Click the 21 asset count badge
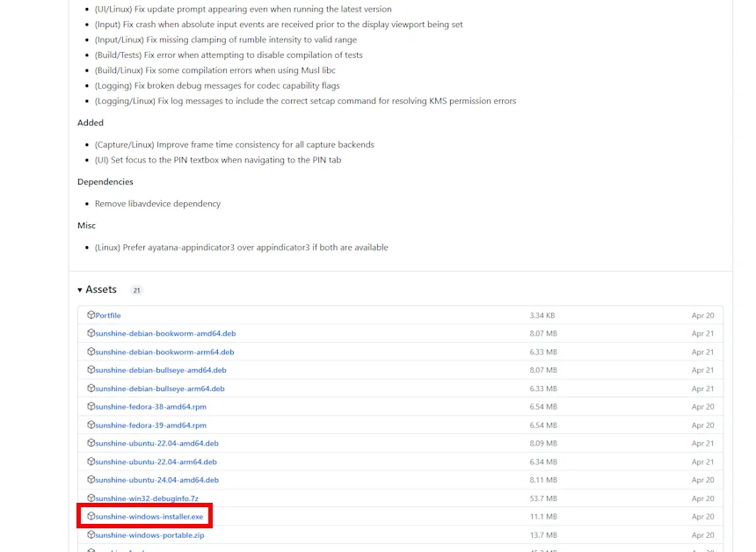 [x=136, y=290]
